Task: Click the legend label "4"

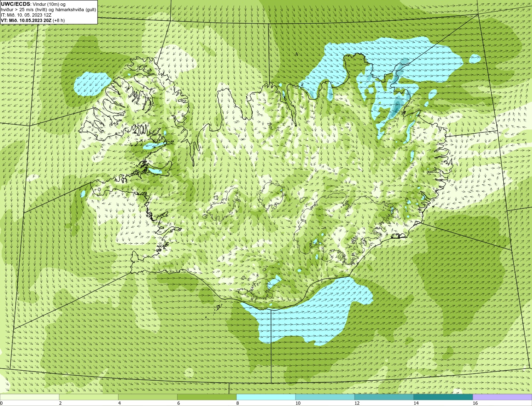Action: pos(119,403)
